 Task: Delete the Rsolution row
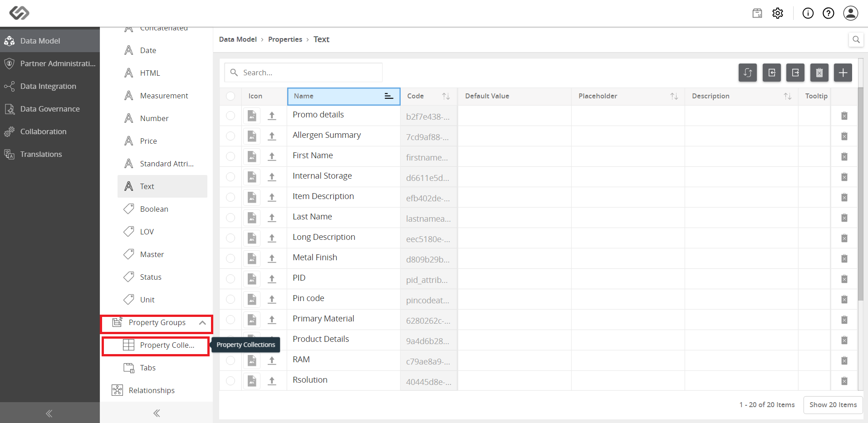click(x=844, y=381)
